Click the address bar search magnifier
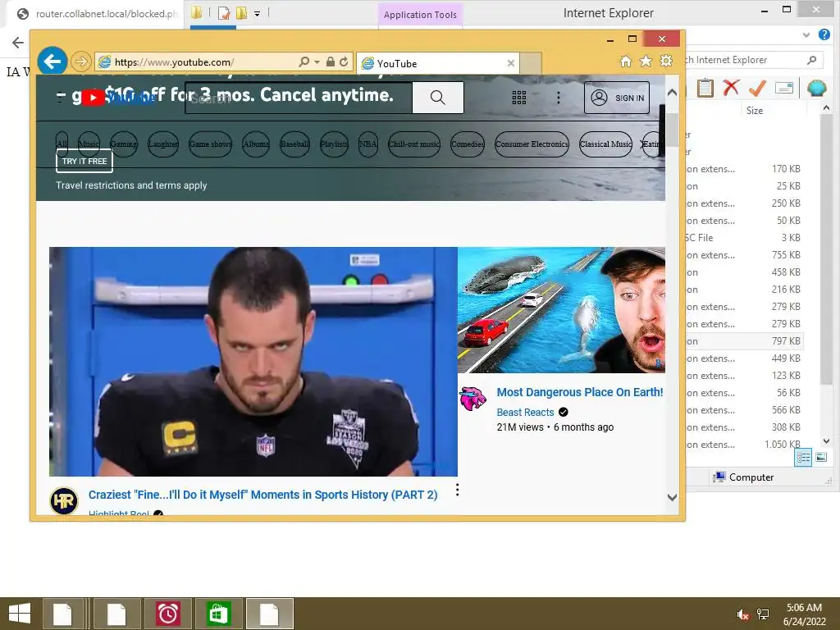This screenshot has height=630, width=840. click(304, 62)
